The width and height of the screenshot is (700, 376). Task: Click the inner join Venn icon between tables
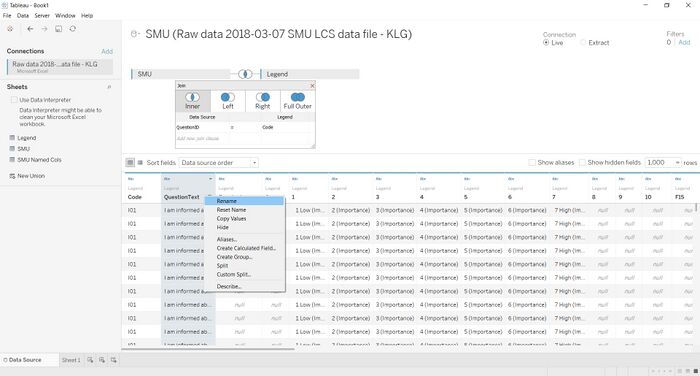click(x=245, y=74)
